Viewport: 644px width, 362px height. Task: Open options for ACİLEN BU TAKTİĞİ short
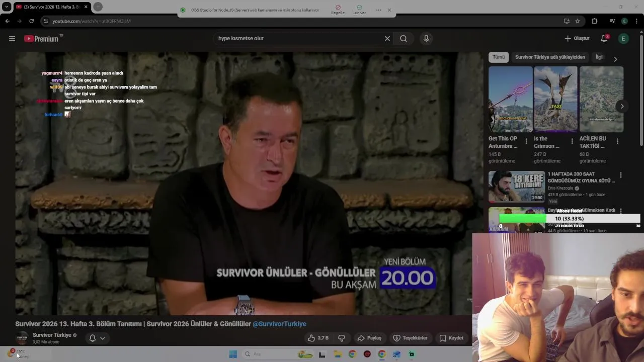pyautogui.click(x=617, y=141)
